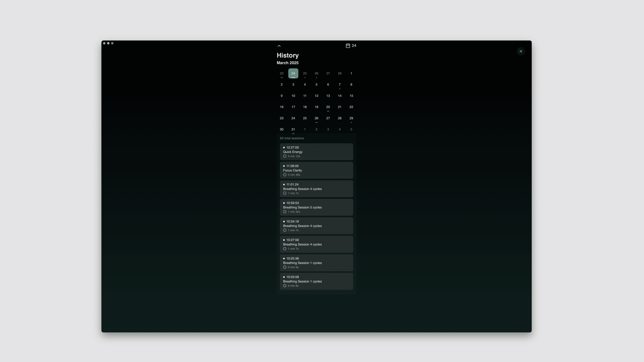Click the green window control dot
Screen dimensions: 644x362
(x=112, y=43)
